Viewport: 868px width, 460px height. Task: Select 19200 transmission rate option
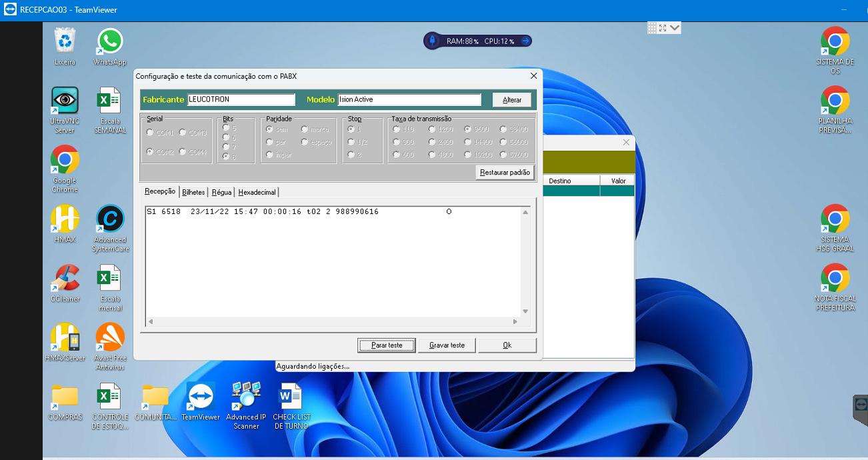click(469, 155)
